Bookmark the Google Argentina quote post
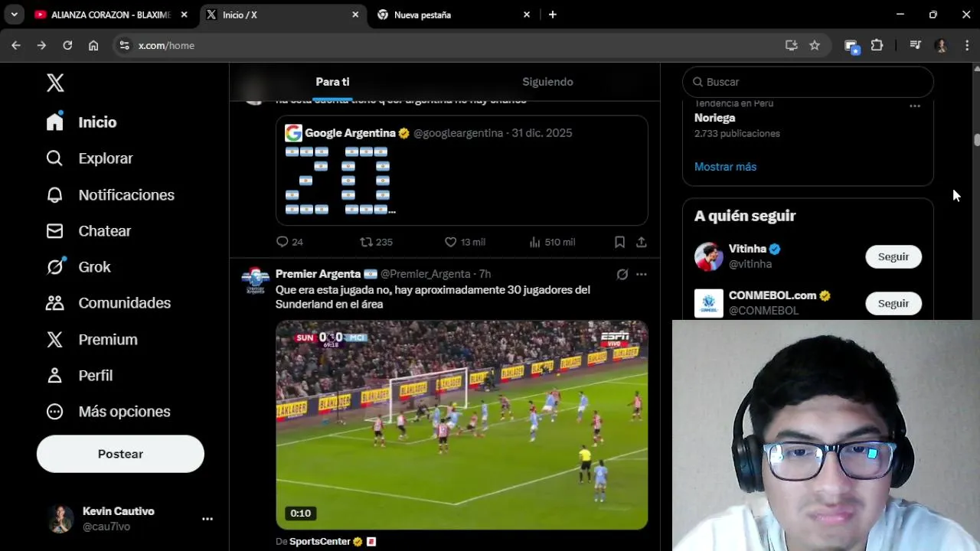Screen dimensions: 980x551 (x=619, y=242)
